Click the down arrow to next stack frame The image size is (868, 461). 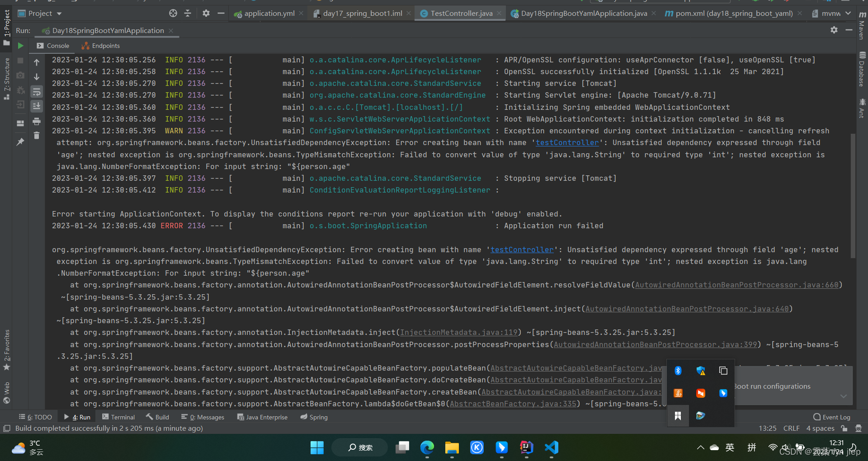click(x=37, y=77)
